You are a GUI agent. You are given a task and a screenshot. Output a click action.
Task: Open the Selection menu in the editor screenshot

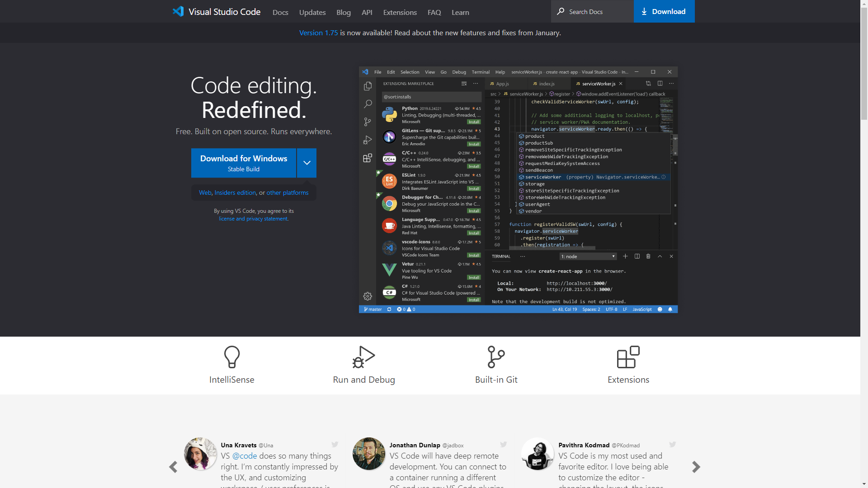tap(410, 72)
